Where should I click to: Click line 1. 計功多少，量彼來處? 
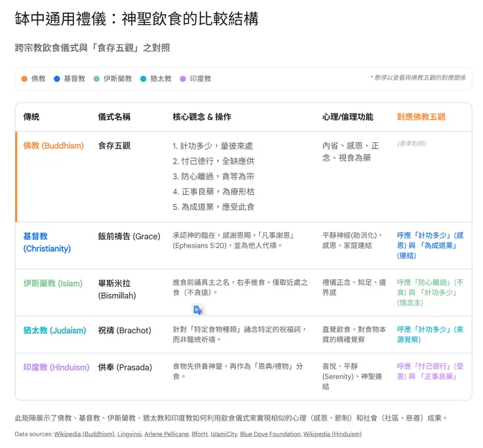point(213,146)
